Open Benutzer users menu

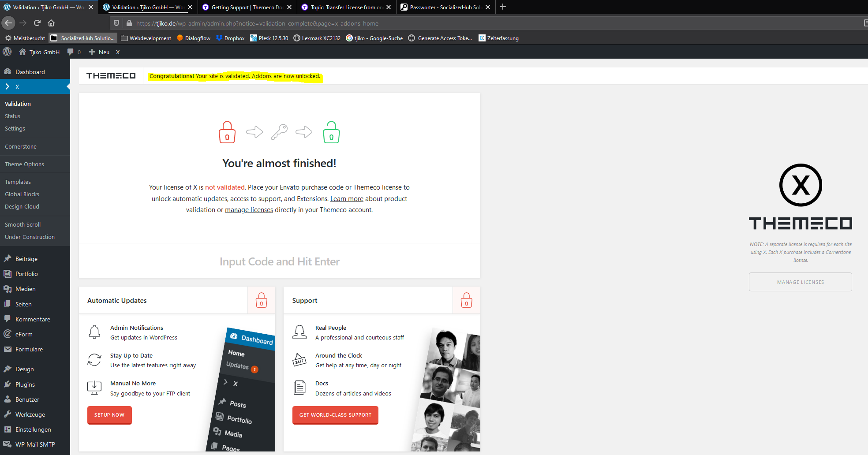pos(35,399)
